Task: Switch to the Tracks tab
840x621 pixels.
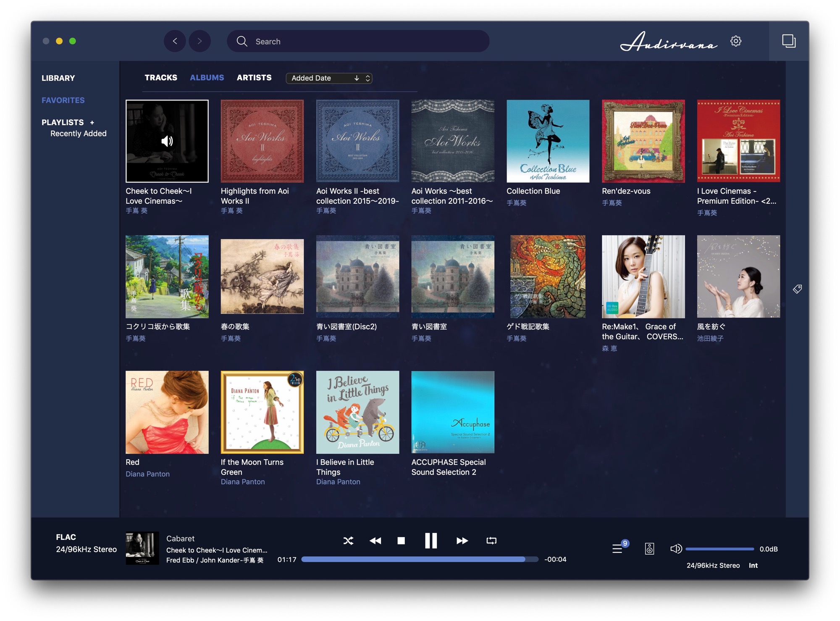Action: tap(161, 78)
